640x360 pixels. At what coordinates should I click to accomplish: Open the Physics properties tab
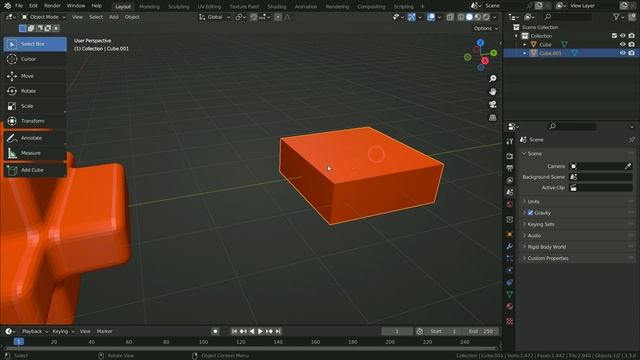[x=509, y=270]
